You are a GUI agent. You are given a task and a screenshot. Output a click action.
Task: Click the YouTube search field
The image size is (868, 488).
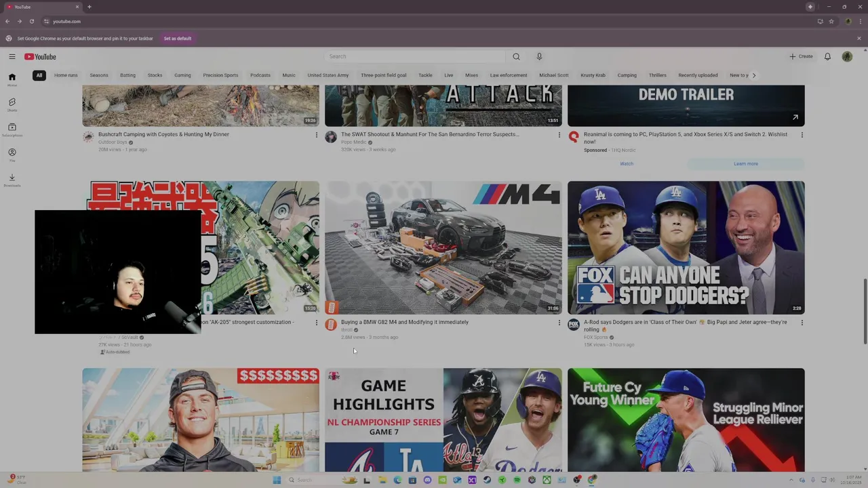pyautogui.click(x=415, y=57)
